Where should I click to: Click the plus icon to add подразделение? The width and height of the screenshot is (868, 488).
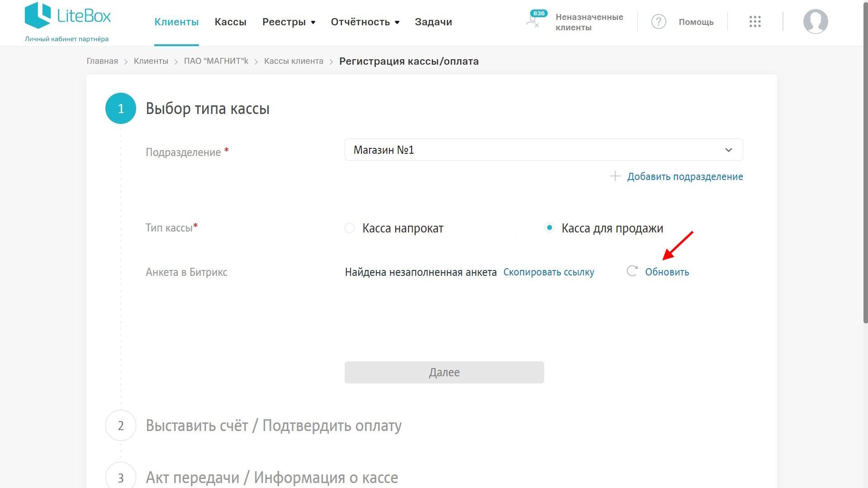coord(615,176)
